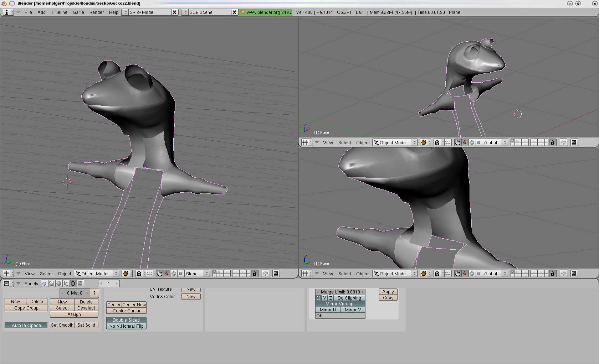Open the window type grid icon in the top-right viewport
Image resolution: width=599 pixels, height=364 pixels.
(x=306, y=142)
